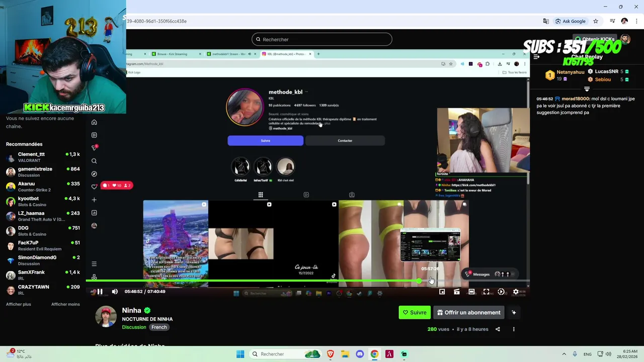Open the Chrome profile avatar
This screenshot has height=362, width=644.
tap(624, 21)
